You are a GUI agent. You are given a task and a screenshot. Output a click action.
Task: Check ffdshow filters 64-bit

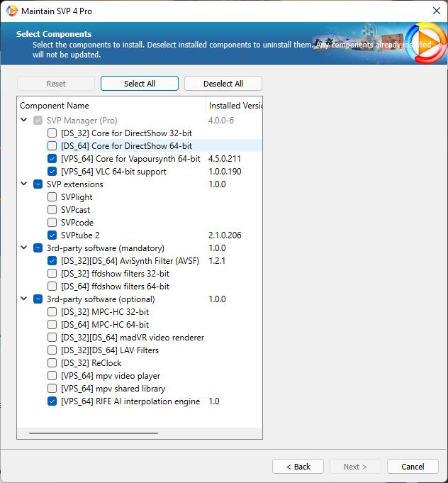click(52, 287)
